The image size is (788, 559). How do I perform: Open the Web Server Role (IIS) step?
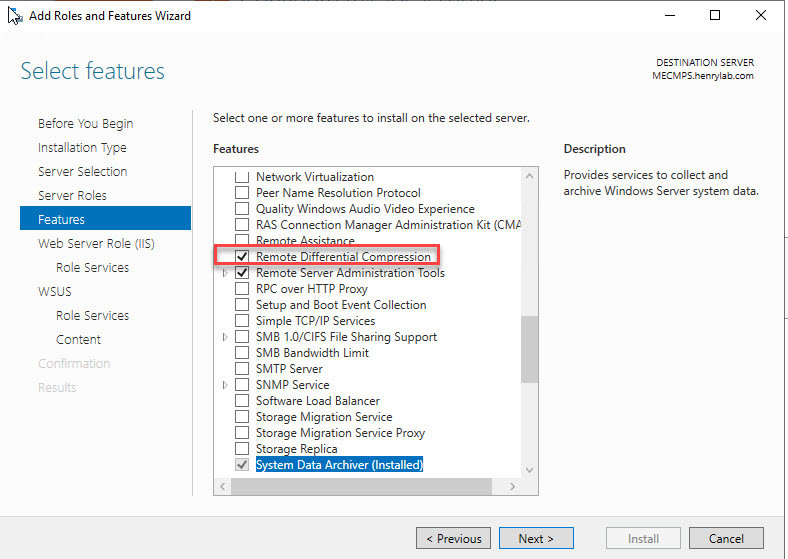tap(96, 243)
